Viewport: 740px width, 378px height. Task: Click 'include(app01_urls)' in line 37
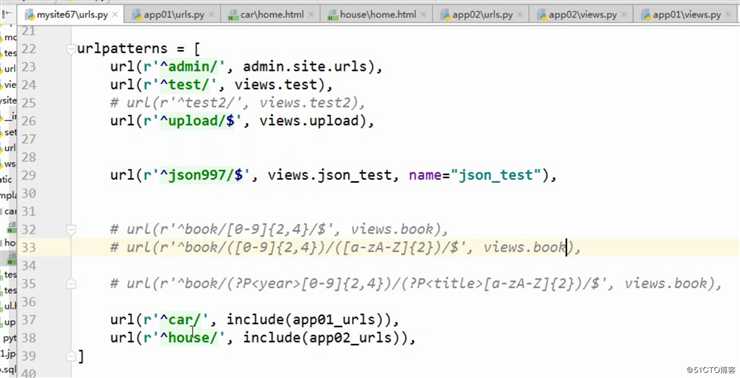coord(309,320)
